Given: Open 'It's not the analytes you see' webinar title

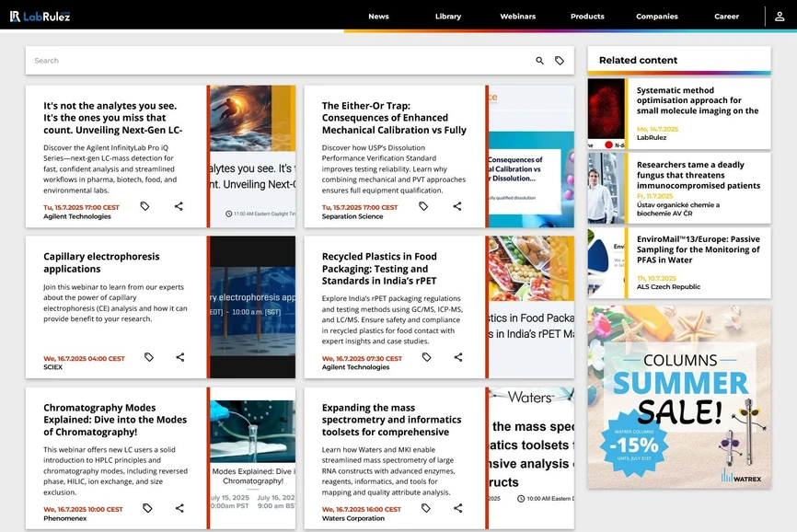Looking at the screenshot, I should 113,118.
